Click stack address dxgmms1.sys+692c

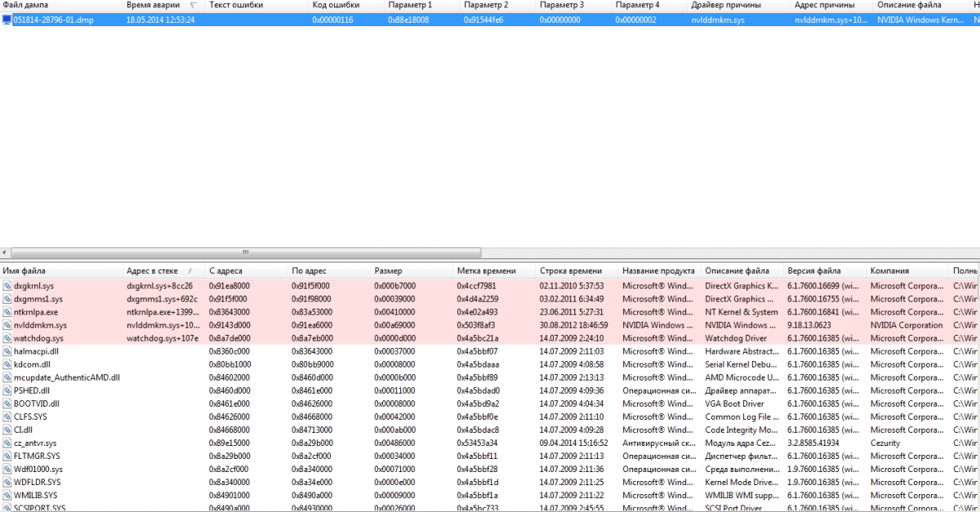click(163, 299)
